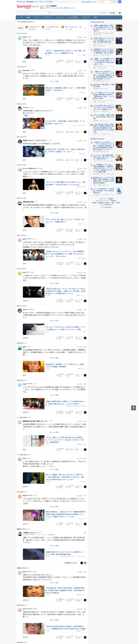Share Kurumu's comment on X
138x644 pixels.
[85, 99]
